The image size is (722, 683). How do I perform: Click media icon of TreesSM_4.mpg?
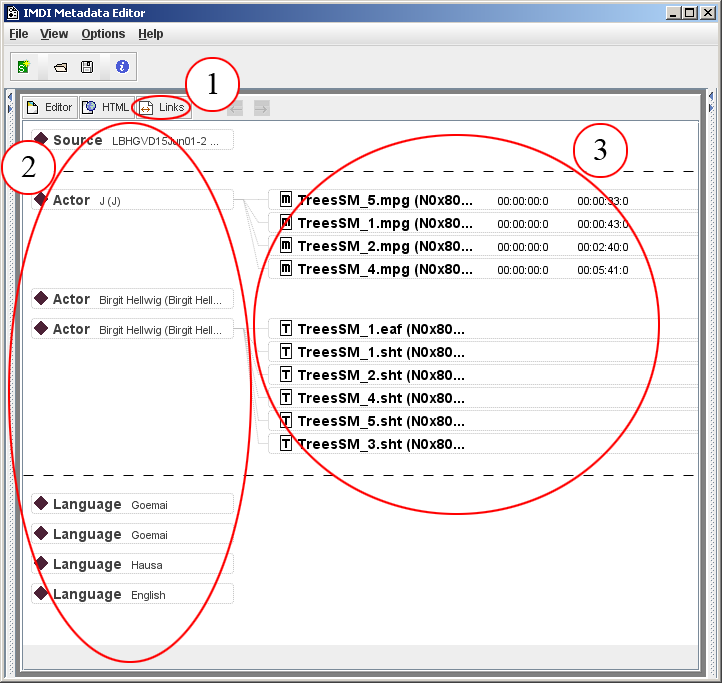coord(286,268)
